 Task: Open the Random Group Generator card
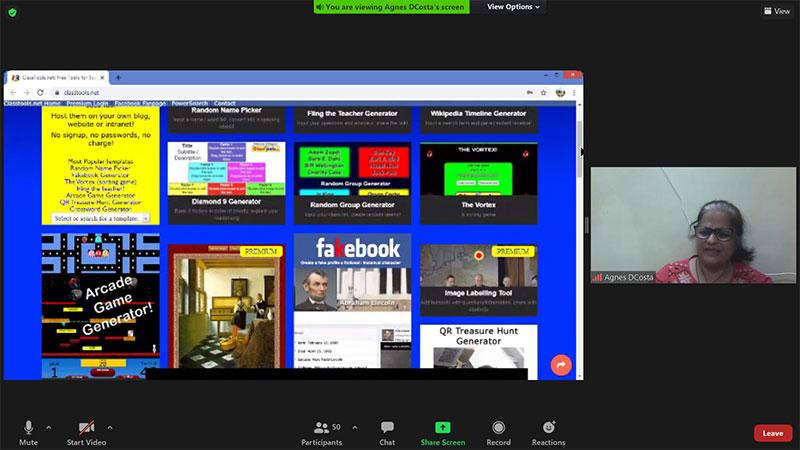coord(353,183)
